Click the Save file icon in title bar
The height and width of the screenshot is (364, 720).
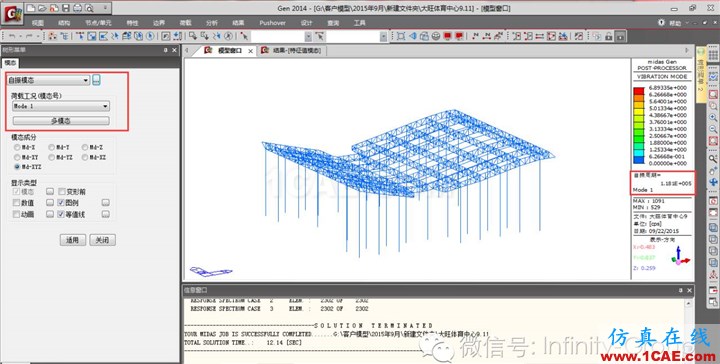[x=66, y=8]
